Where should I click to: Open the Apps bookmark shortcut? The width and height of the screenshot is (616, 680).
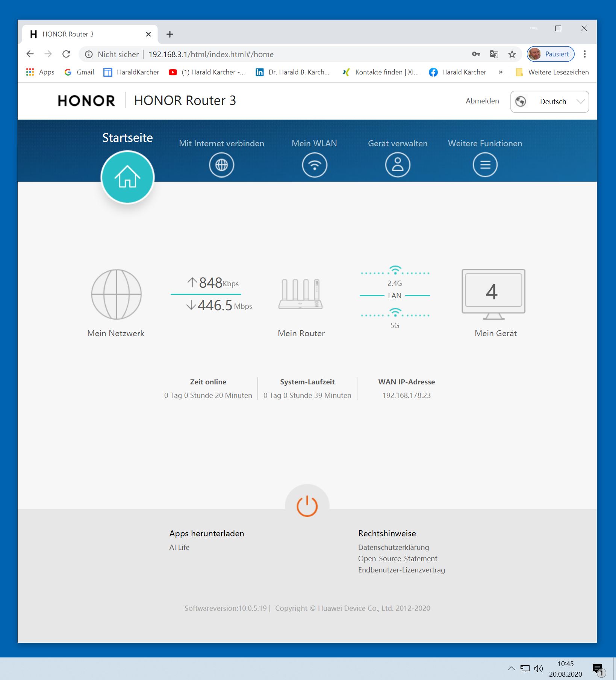tap(40, 72)
